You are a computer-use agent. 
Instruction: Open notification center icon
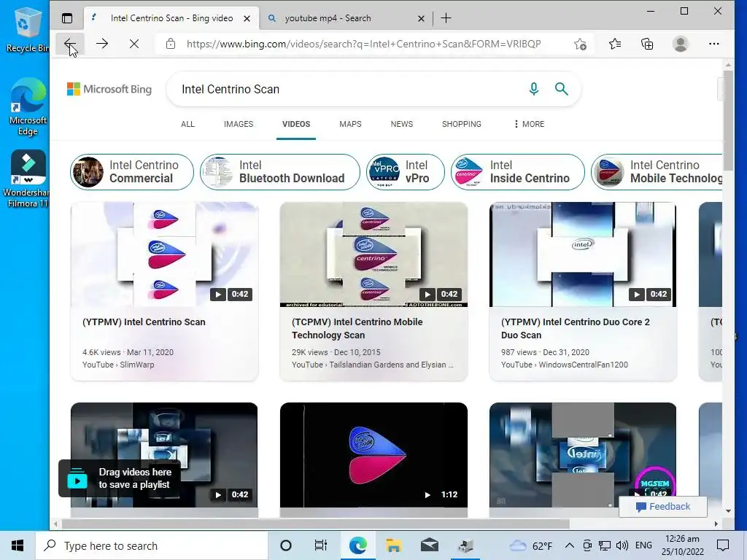[x=723, y=545]
